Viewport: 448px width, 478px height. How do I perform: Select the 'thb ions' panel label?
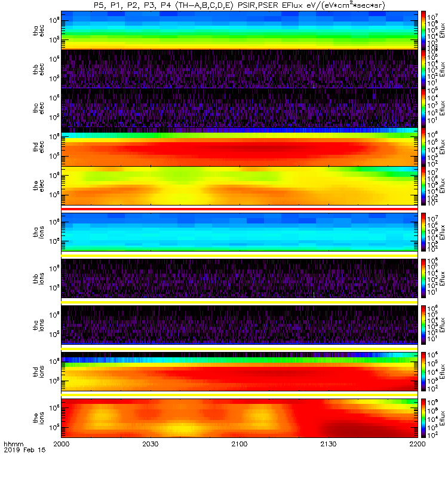[x=39, y=278]
